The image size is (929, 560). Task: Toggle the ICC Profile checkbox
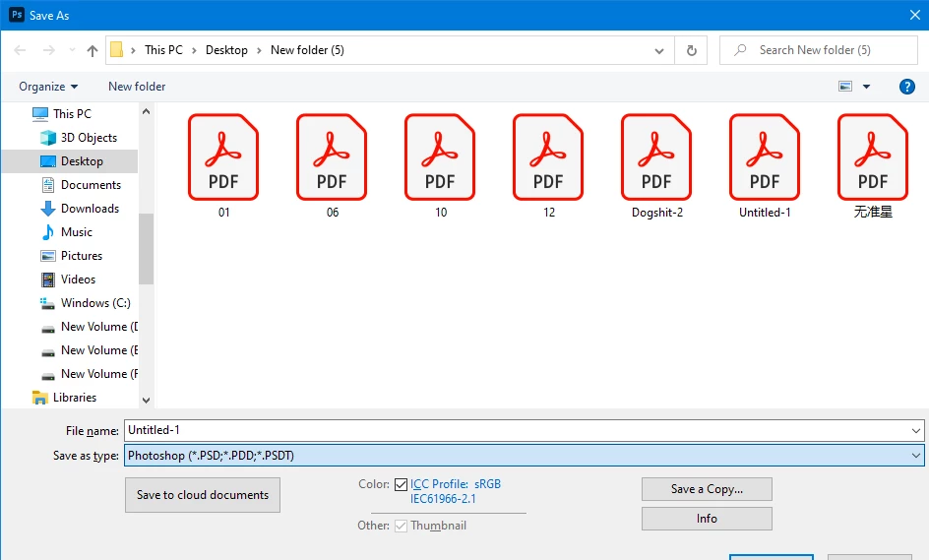pos(402,485)
